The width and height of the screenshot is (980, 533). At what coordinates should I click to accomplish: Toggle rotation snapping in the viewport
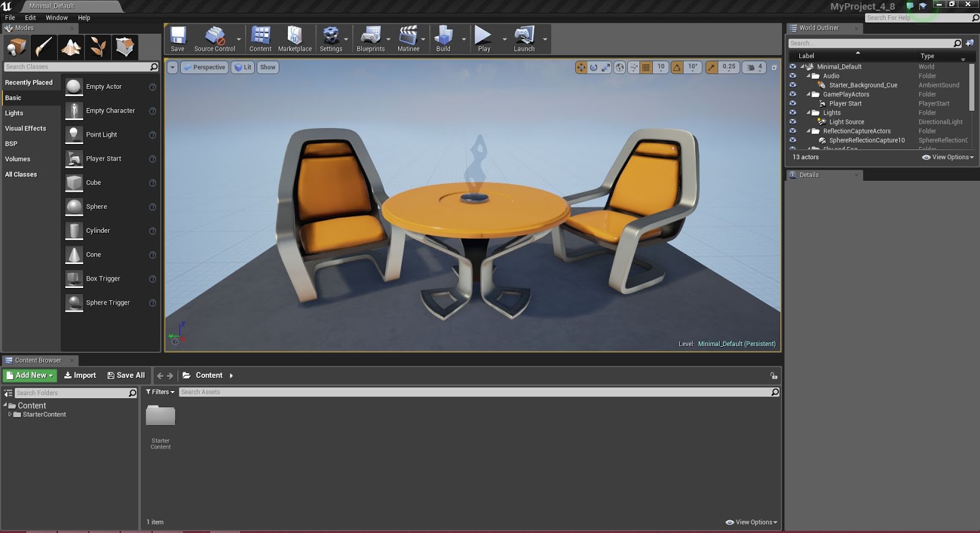[677, 67]
